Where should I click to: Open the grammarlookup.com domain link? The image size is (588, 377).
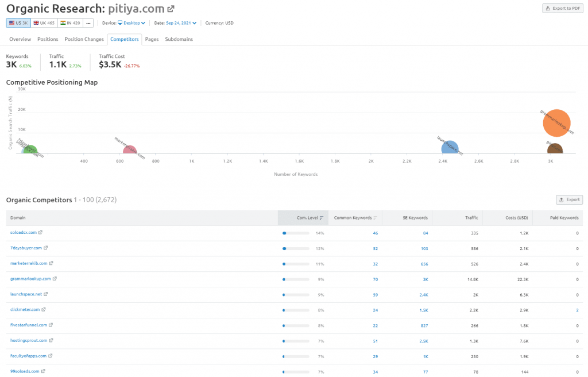coord(30,279)
